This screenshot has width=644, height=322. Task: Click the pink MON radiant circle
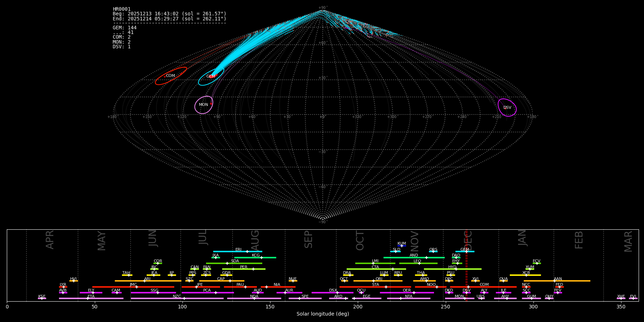point(204,105)
